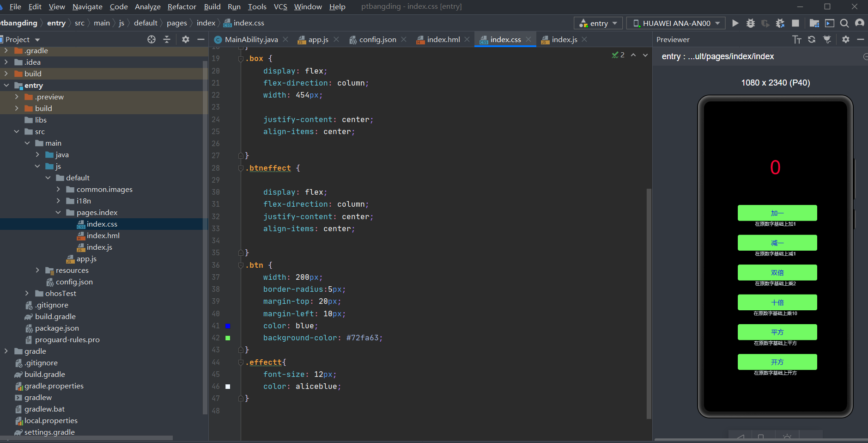
Task: Click the pages breadcrumb
Action: click(x=177, y=23)
